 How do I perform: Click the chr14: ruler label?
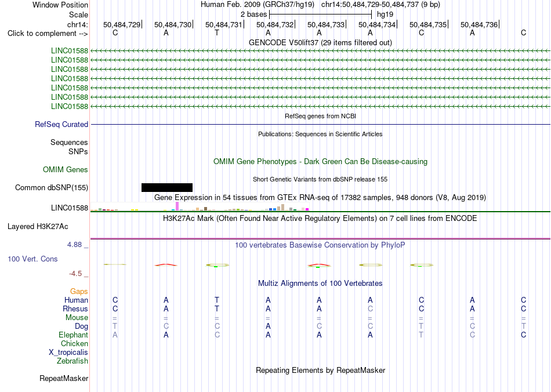(x=77, y=24)
